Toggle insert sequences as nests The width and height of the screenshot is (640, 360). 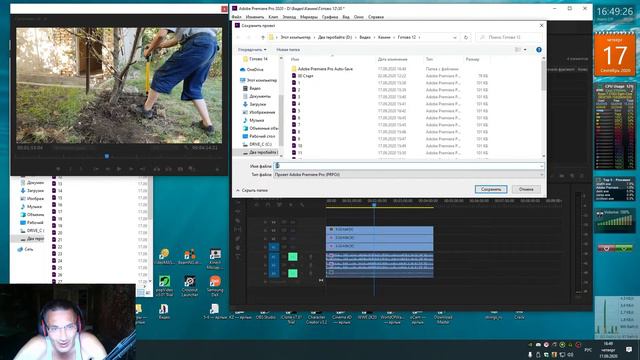coord(256,204)
